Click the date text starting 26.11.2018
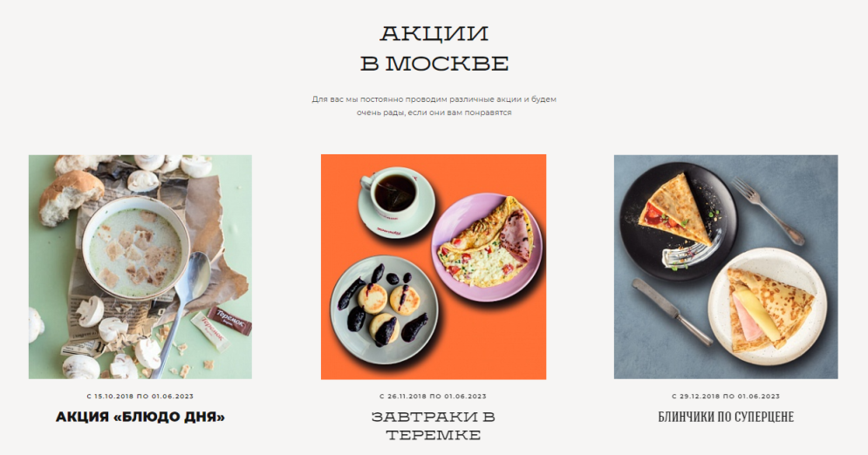The width and height of the screenshot is (868, 455). tap(434, 396)
